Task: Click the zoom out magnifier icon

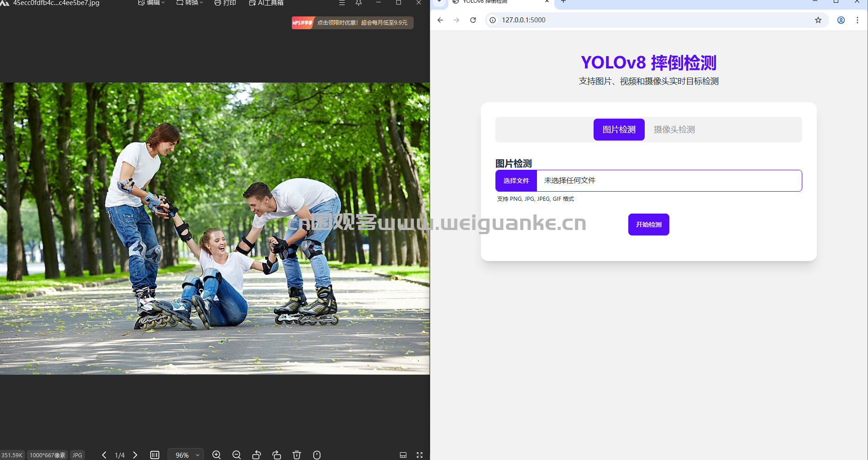Action: (x=237, y=455)
